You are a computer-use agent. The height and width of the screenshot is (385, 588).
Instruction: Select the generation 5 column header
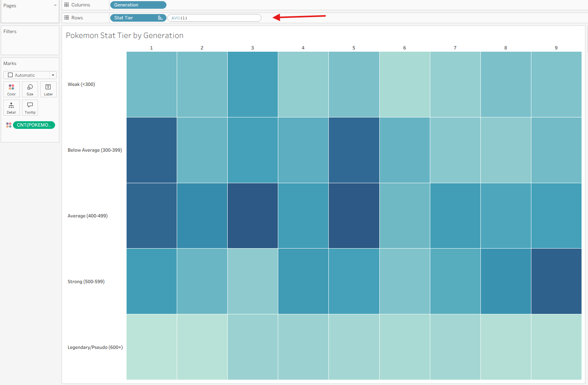point(354,48)
